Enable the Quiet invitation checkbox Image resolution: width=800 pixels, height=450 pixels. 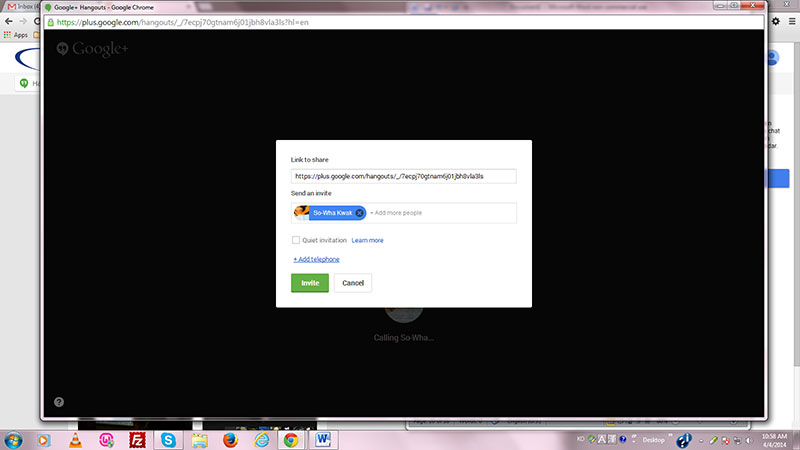tap(296, 240)
